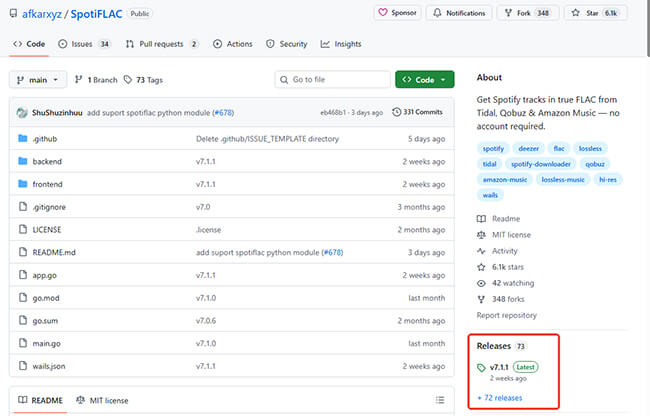View the 42 watching link
The width and height of the screenshot is (650, 416).
(x=505, y=283)
